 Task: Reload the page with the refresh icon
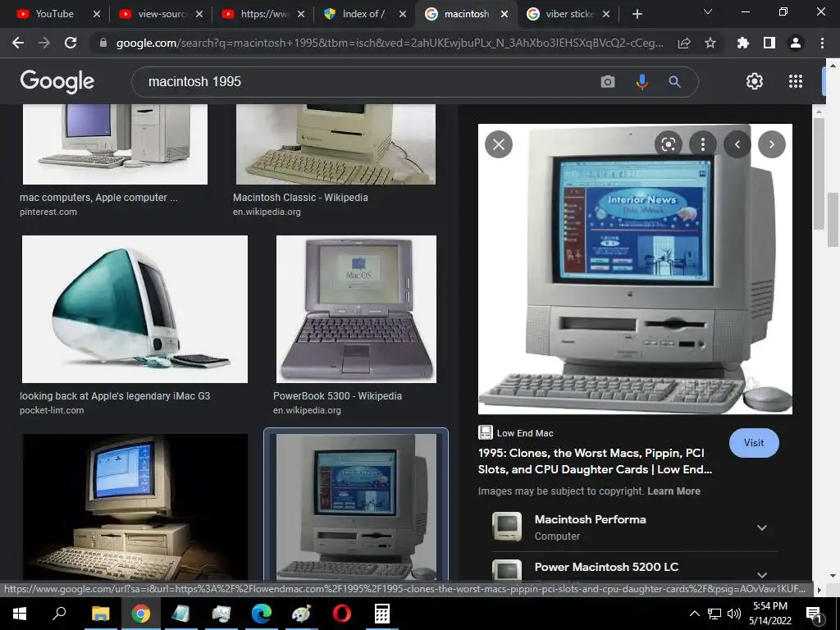pos(71,43)
